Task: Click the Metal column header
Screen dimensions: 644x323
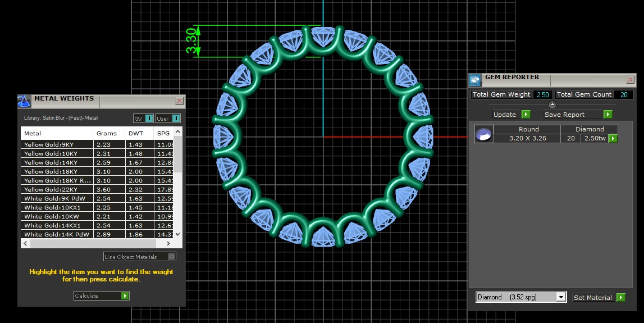Action: pos(57,133)
